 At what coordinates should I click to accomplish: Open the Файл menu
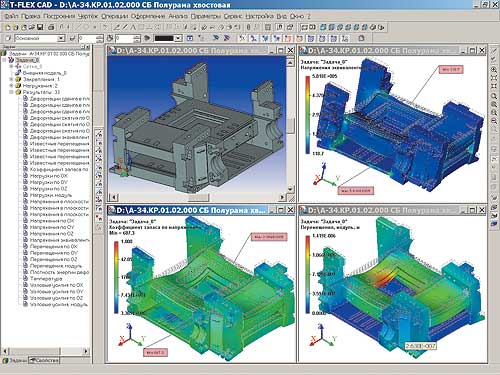tap(11, 16)
